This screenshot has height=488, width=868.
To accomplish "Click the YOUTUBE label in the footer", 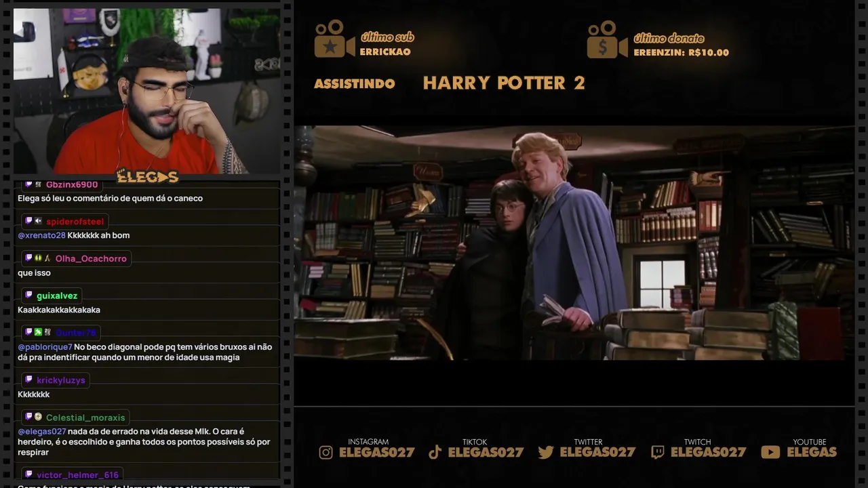I will (x=810, y=442).
